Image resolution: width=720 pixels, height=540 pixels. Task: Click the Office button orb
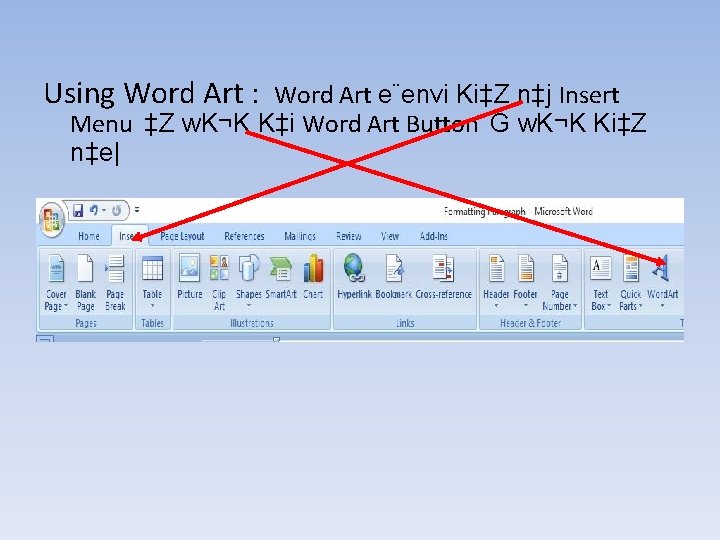[x=51, y=219]
